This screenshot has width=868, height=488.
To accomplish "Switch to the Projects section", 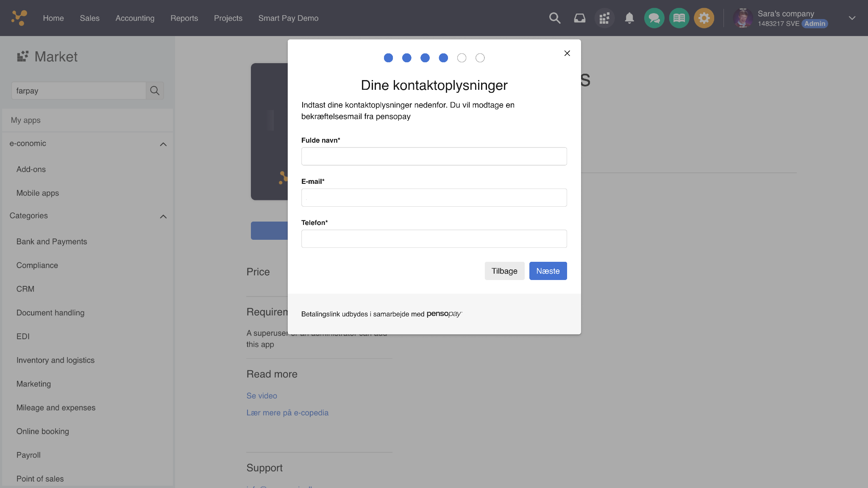I will 228,18.
